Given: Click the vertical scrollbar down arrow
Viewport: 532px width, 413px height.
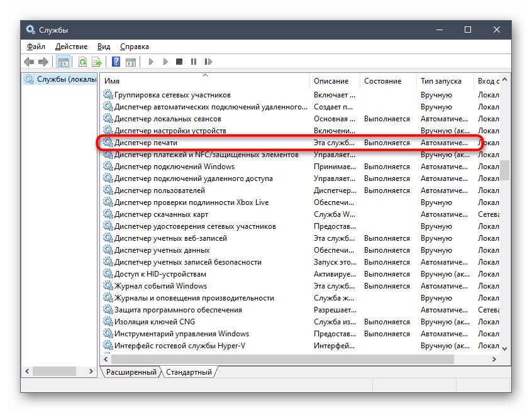Looking at the screenshot, I should tap(504, 349).
